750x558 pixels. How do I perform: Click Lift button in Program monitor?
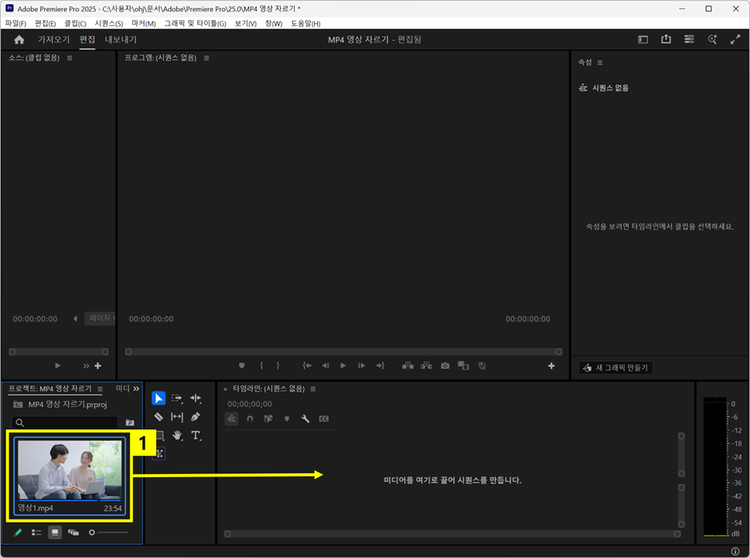point(408,366)
